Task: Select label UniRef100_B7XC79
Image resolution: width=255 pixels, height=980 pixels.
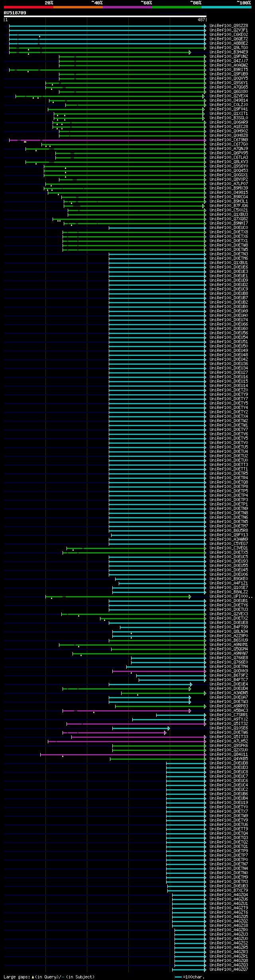Action: (229, 891)
